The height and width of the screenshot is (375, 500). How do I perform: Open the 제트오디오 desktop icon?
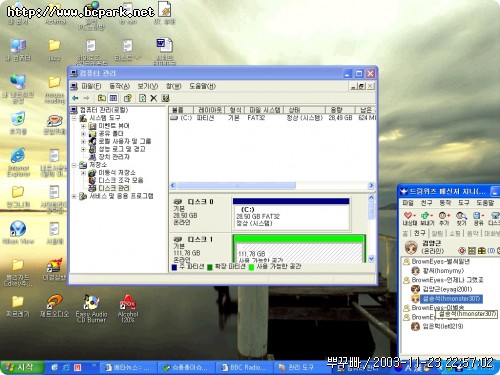[54, 306]
